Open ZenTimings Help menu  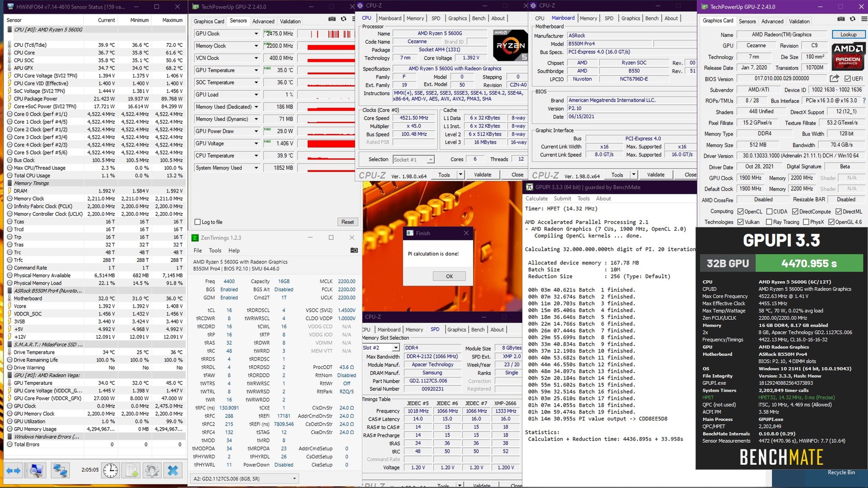pos(234,250)
